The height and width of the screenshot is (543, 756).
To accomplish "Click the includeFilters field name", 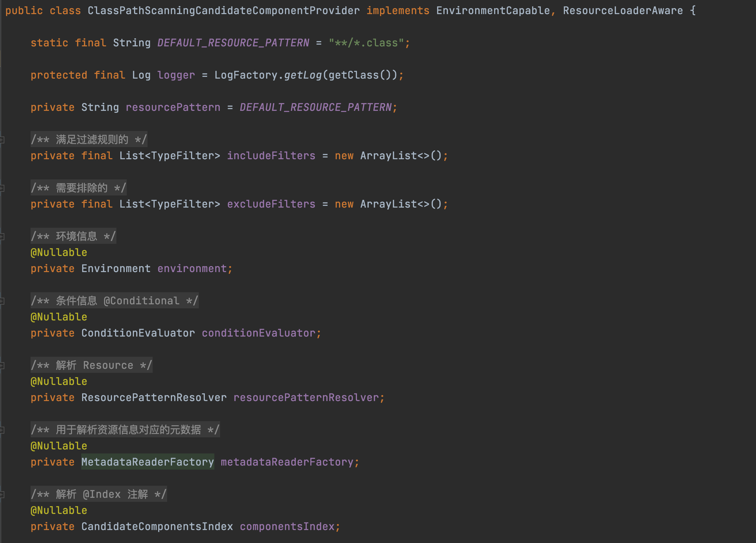I will (x=271, y=156).
